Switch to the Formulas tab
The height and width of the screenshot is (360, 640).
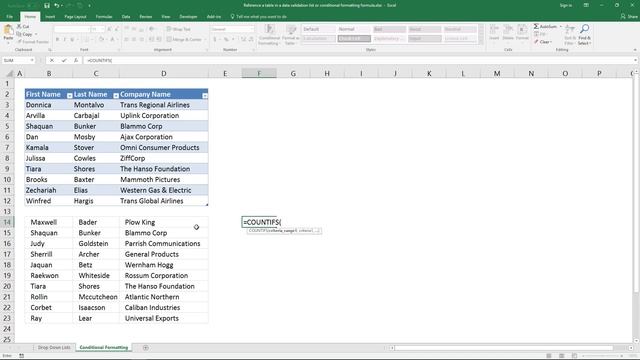104,17
